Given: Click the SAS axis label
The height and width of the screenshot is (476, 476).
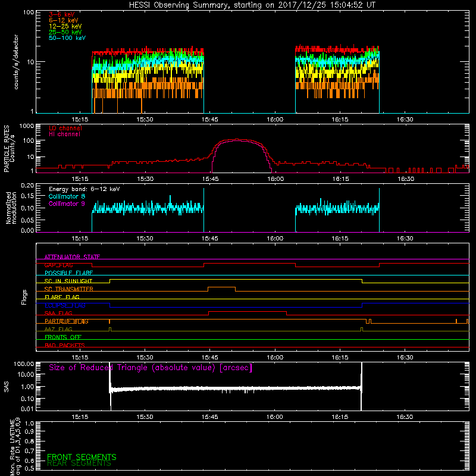Looking at the screenshot, I should tap(7, 387).
